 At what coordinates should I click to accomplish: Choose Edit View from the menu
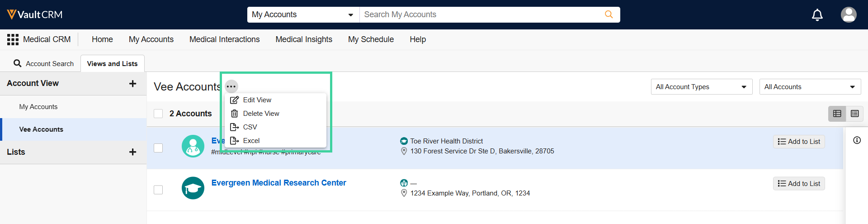click(x=257, y=100)
